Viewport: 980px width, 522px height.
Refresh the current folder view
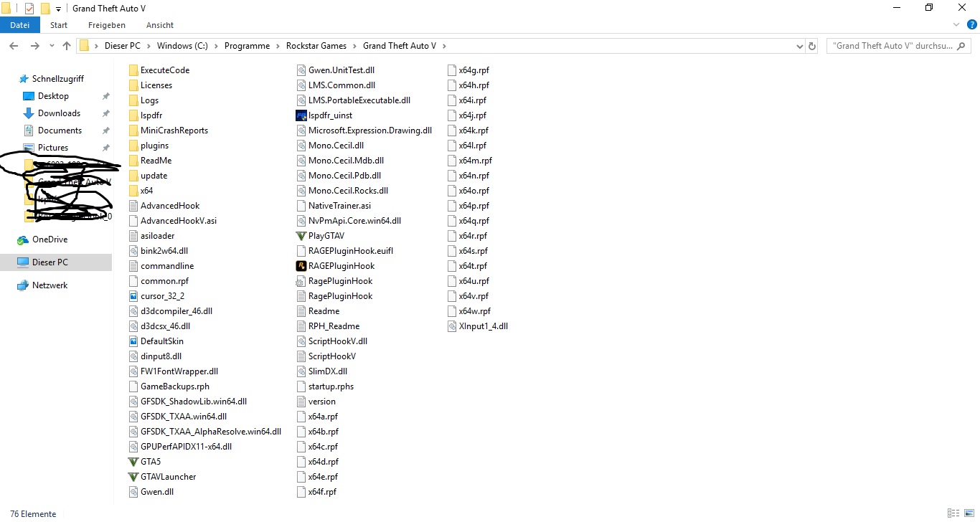tap(812, 46)
